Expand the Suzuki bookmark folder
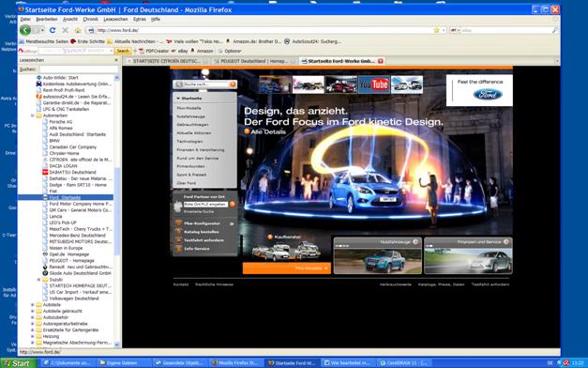This screenshot has height=368, width=588. pos(38,280)
